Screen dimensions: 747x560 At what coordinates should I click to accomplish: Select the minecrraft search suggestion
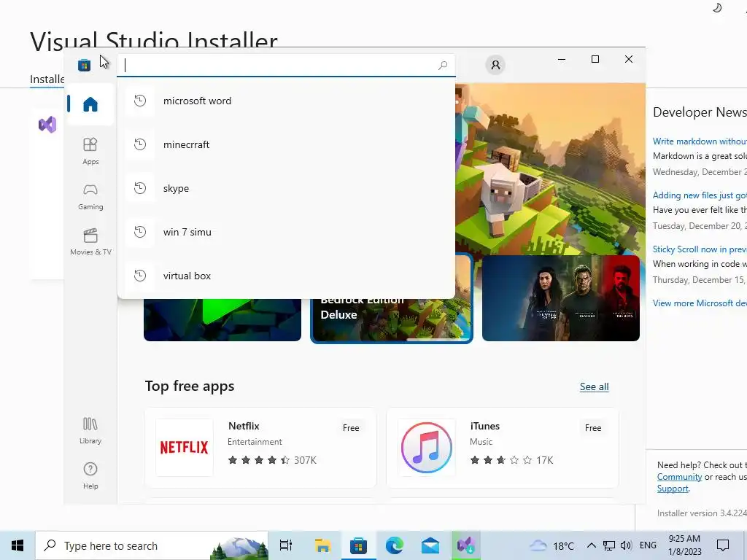tap(286, 145)
